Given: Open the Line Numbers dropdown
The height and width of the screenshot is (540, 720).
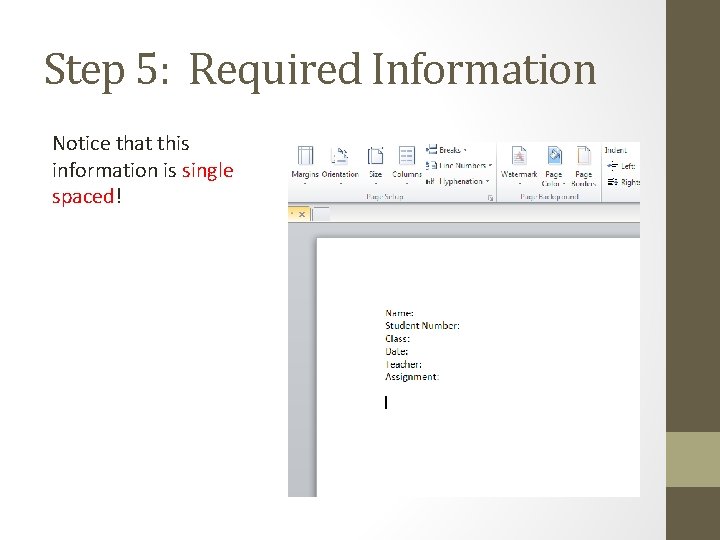Looking at the screenshot, I should 459,165.
